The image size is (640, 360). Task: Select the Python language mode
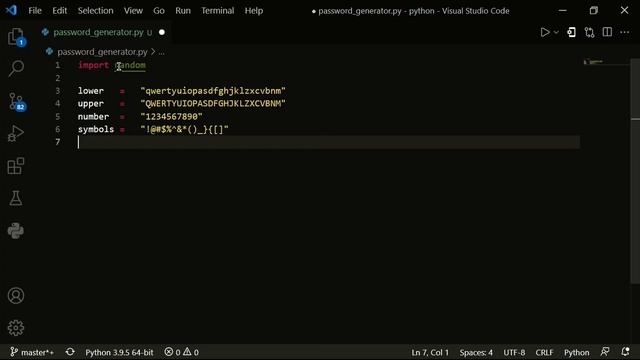(x=576, y=352)
